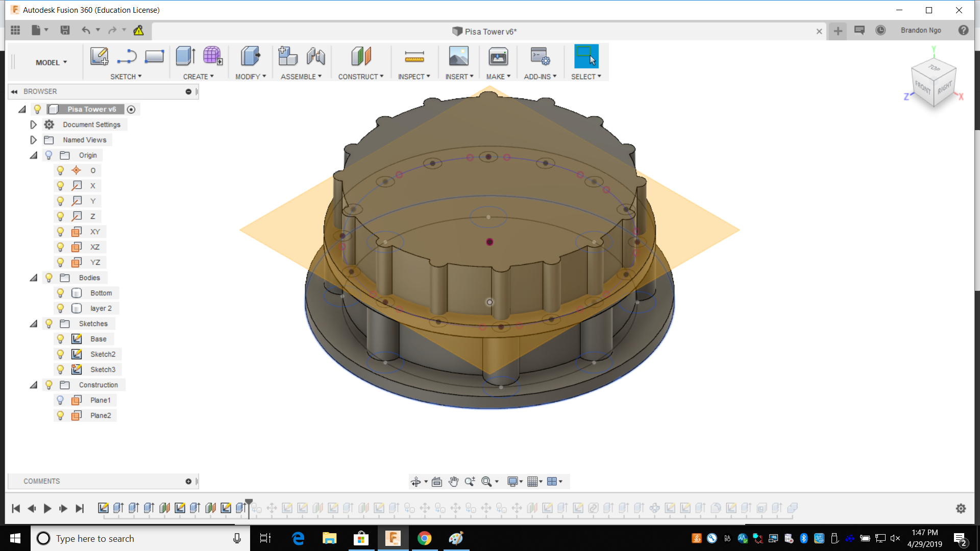Open the Scripts and Add-Ins icon
Screen dimensions: 980x551
(540, 56)
